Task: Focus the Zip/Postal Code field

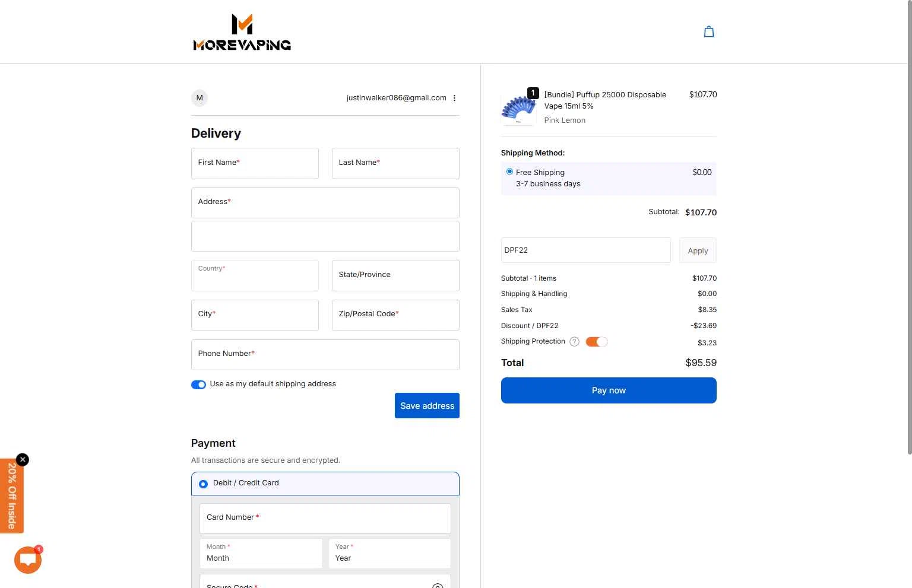Action: [x=395, y=315]
